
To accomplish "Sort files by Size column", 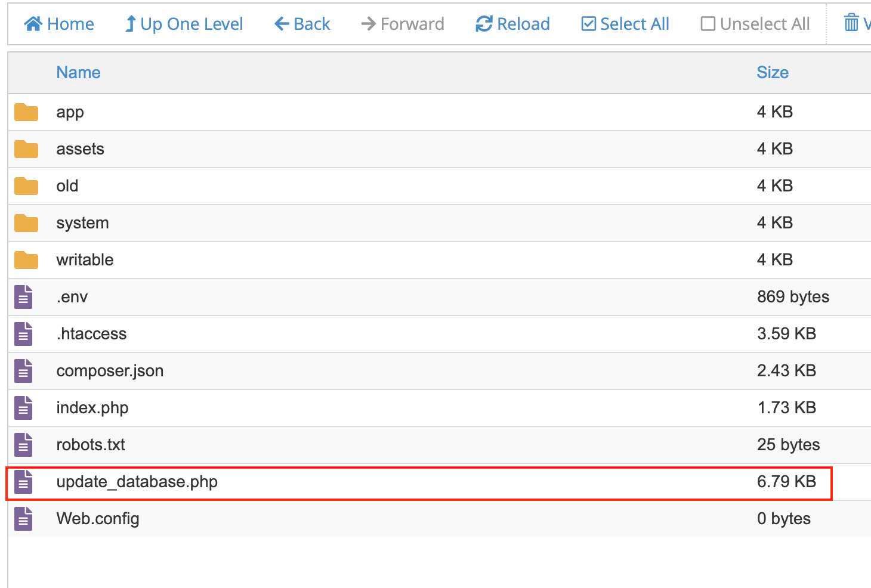I will click(x=773, y=72).
